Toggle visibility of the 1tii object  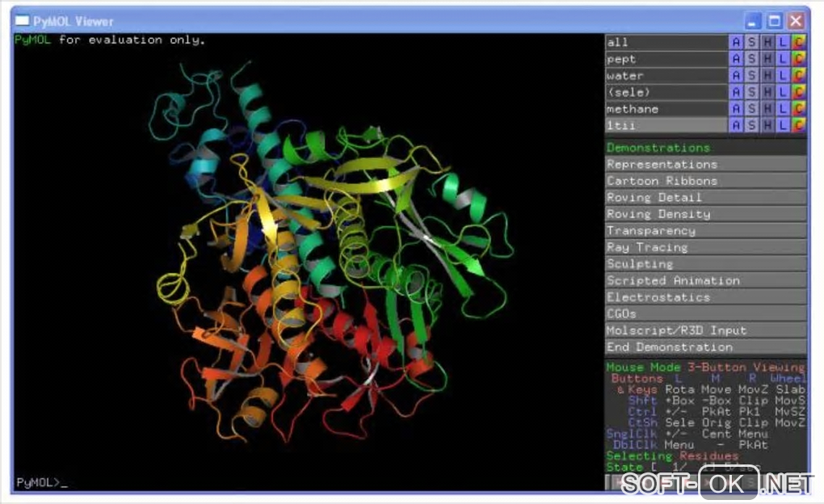(x=666, y=125)
